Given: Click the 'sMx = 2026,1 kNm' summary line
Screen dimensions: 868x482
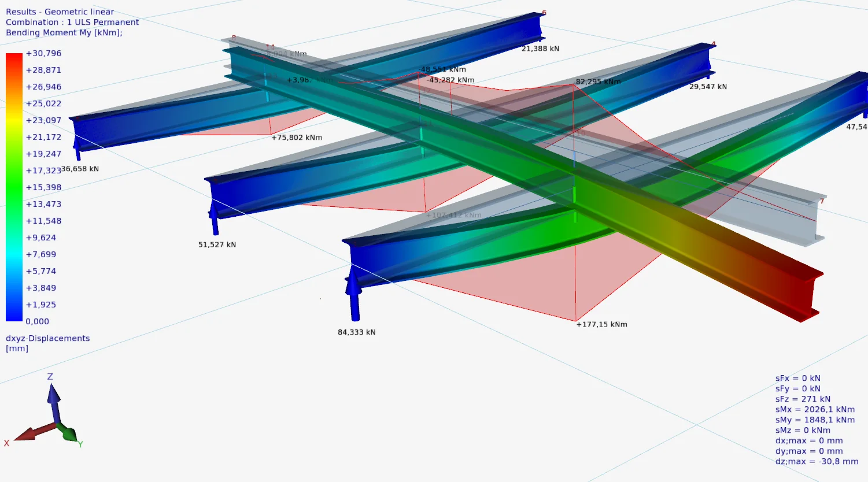Looking at the screenshot, I should tap(815, 409).
